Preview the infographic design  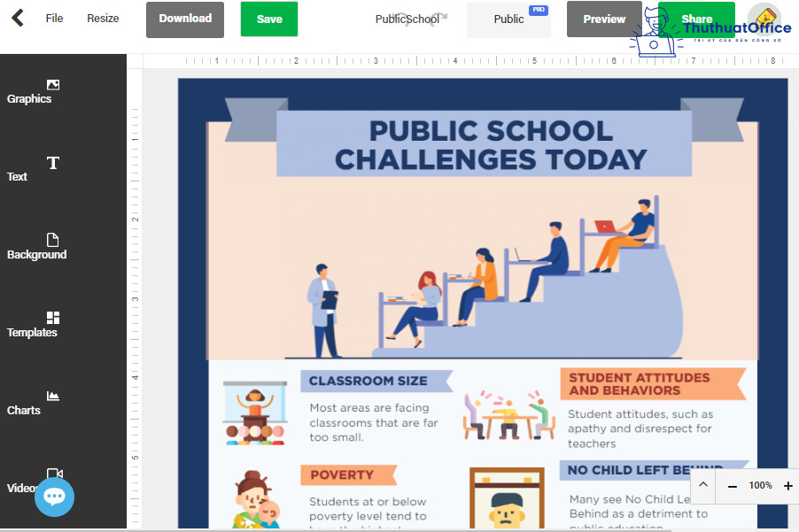pyautogui.click(x=604, y=19)
